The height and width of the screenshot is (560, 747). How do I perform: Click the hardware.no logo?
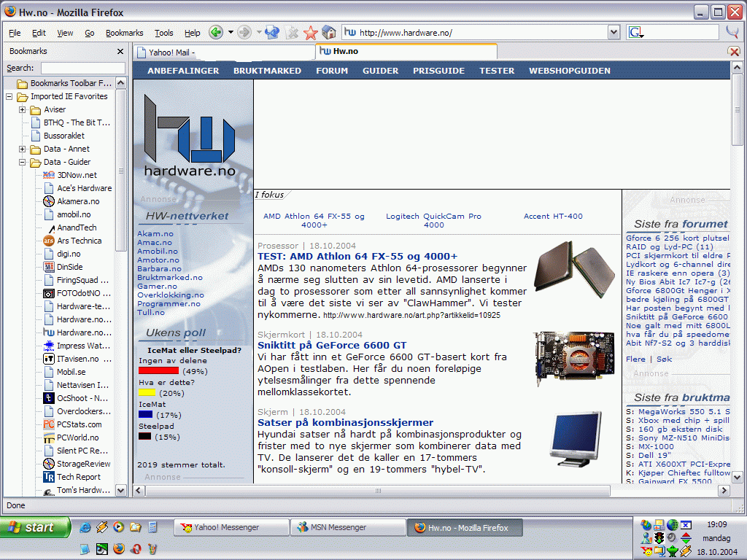pos(190,136)
